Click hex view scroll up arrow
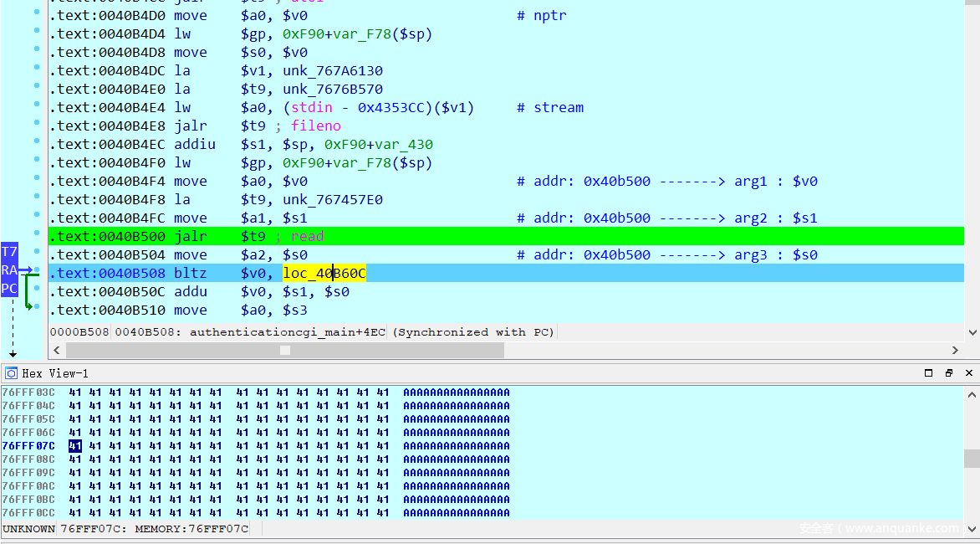This screenshot has width=980, height=544. 972,394
